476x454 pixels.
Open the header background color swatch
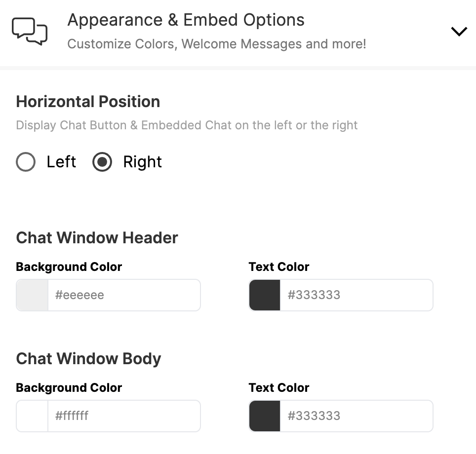click(x=32, y=295)
